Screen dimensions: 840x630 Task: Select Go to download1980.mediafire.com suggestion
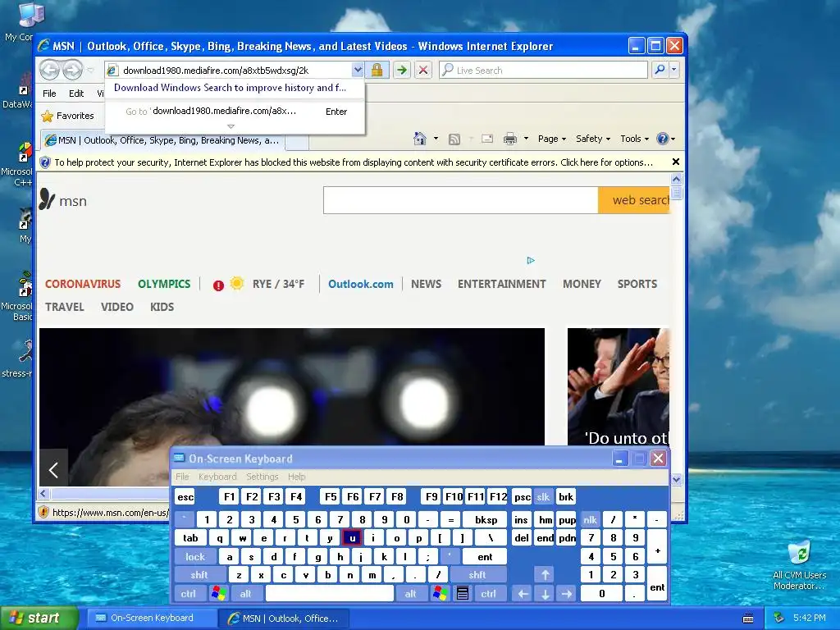coord(235,112)
